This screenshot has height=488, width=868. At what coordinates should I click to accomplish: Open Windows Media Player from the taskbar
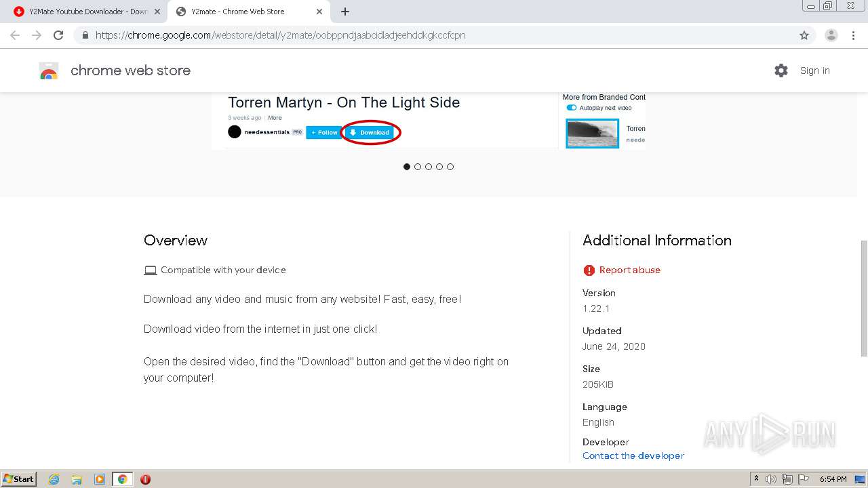(x=100, y=479)
